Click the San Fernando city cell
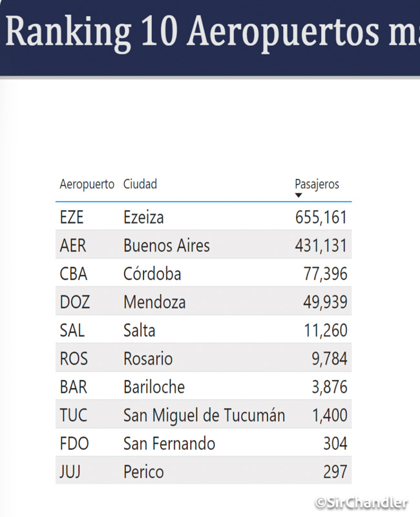 point(169,443)
